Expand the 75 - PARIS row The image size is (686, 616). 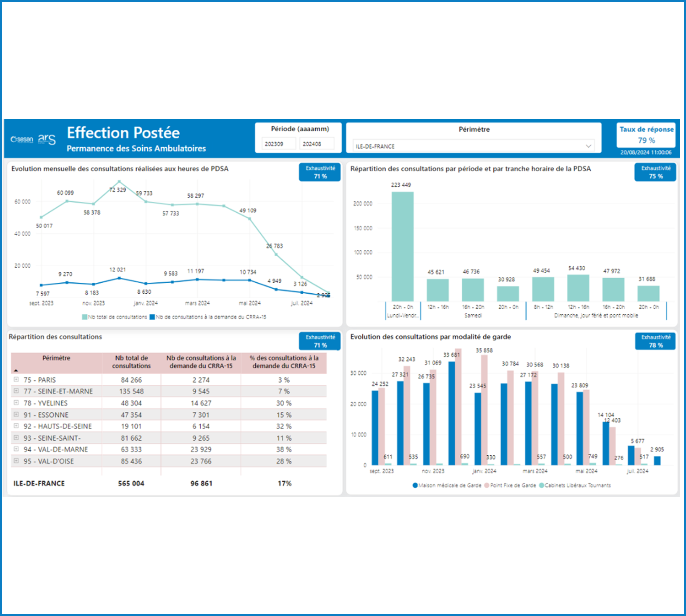[16, 379]
